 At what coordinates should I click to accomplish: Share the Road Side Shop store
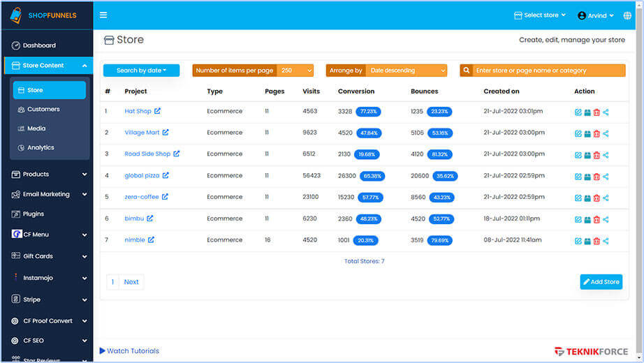point(606,155)
